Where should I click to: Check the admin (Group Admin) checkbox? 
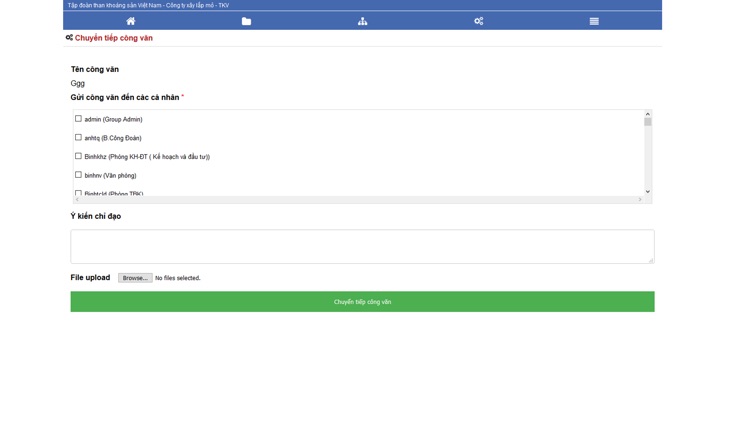[x=78, y=118]
